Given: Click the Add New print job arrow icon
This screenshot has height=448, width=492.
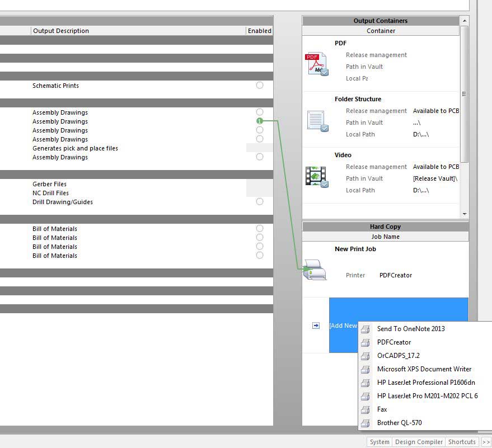Looking at the screenshot, I should point(316,326).
